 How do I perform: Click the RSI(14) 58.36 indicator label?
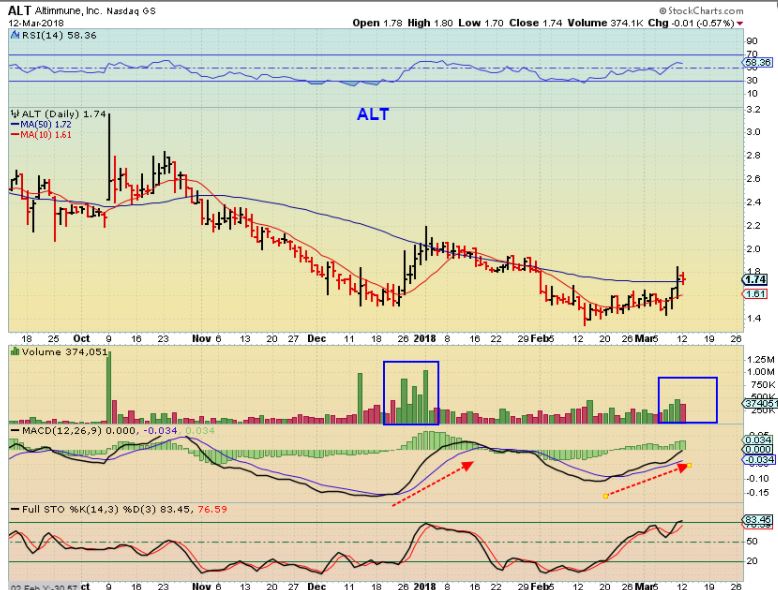[x=54, y=35]
